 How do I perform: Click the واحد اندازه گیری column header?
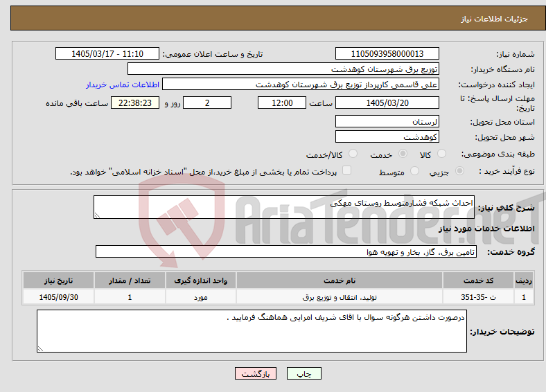tap(201, 280)
